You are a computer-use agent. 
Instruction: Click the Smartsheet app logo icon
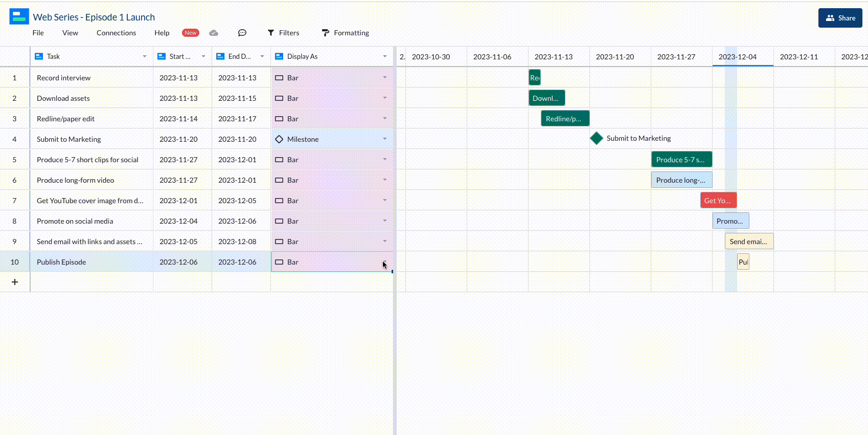pos(19,16)
